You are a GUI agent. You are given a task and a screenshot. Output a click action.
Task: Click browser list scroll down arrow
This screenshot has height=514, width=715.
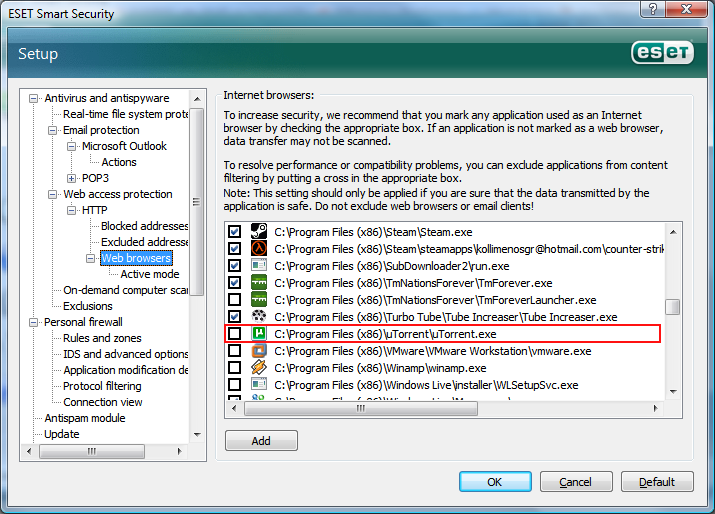pyautogui.click(x=673, y=391)
